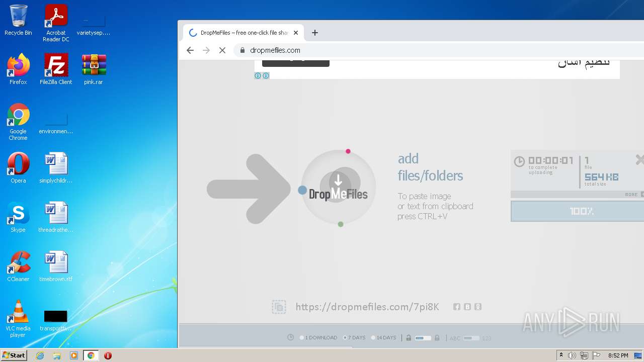Show hidden system tray icons
The width and height of the screenshot is (644, 362).
(x=561, y=355)
